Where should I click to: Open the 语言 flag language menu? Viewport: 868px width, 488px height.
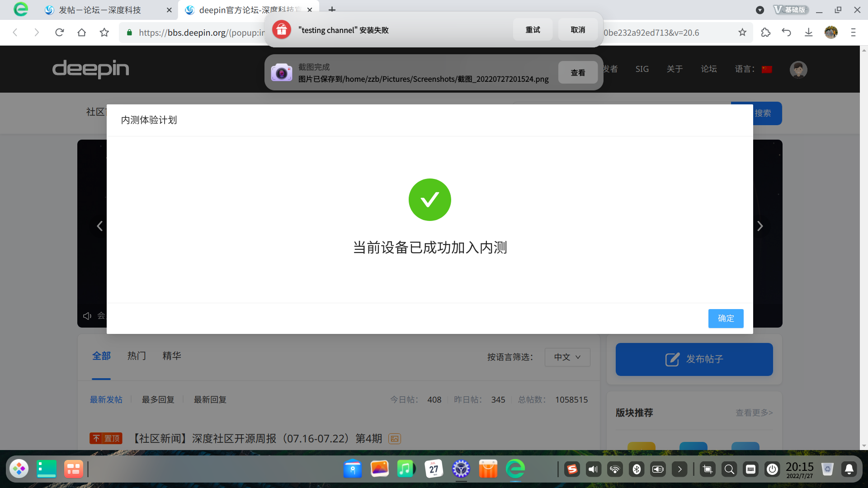[766, 69]
